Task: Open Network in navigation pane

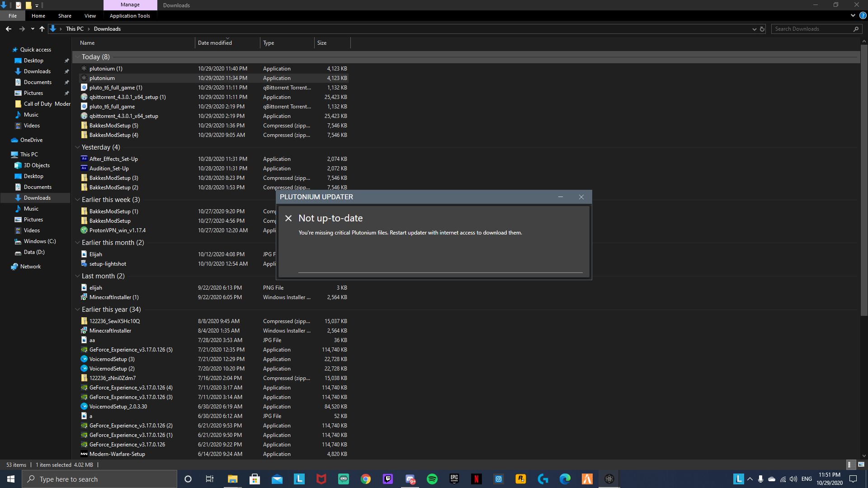Action: [30, 267]
